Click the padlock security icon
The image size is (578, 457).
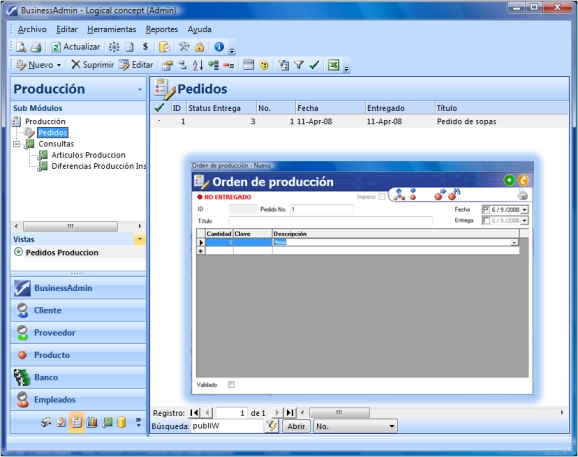pos(199,47)
